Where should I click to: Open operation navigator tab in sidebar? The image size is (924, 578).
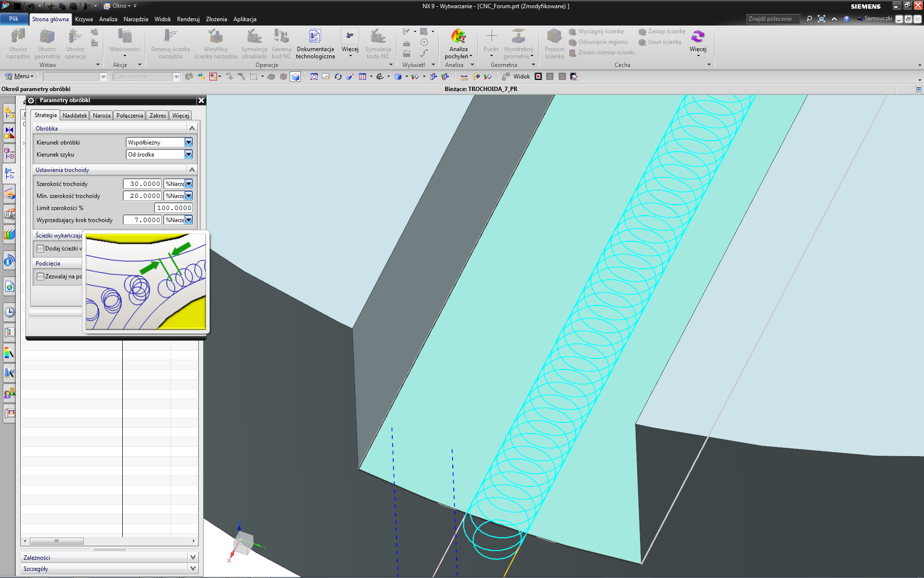(x=9, y=173)
